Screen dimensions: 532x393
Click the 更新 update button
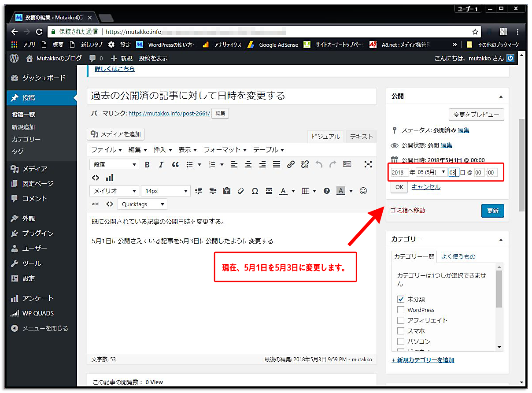coord(492,211)
